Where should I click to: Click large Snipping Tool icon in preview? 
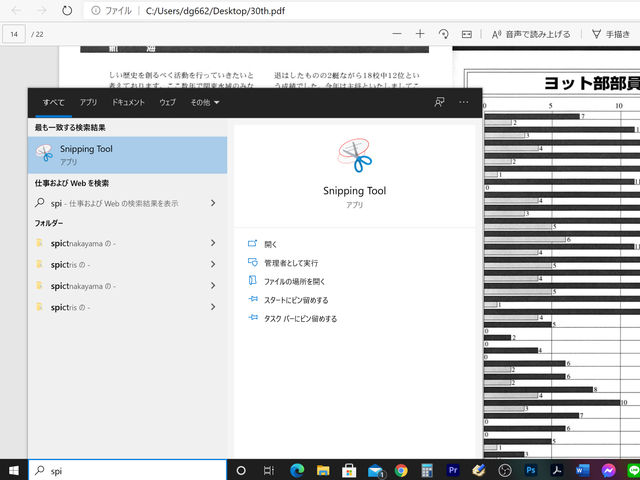point(355,155)
